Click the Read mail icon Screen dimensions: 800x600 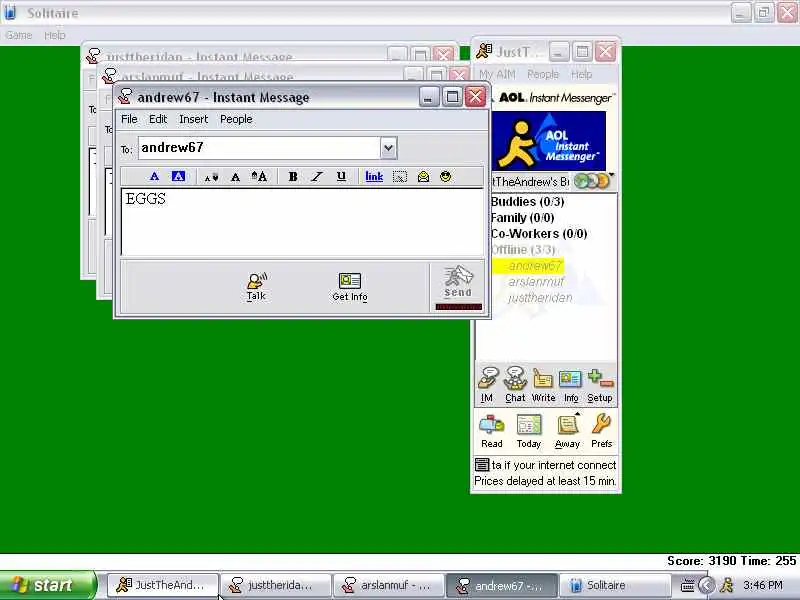coord(492,431)
